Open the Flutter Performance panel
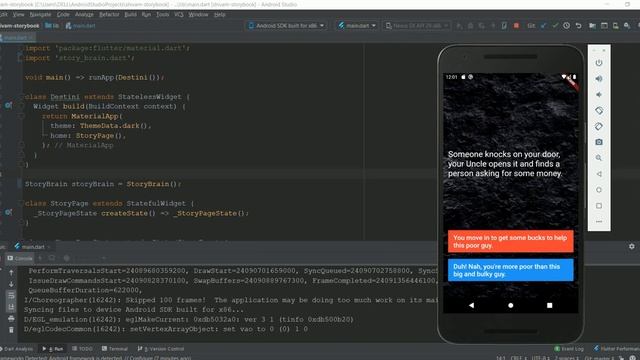640x360 pixels. pos(616,349)
